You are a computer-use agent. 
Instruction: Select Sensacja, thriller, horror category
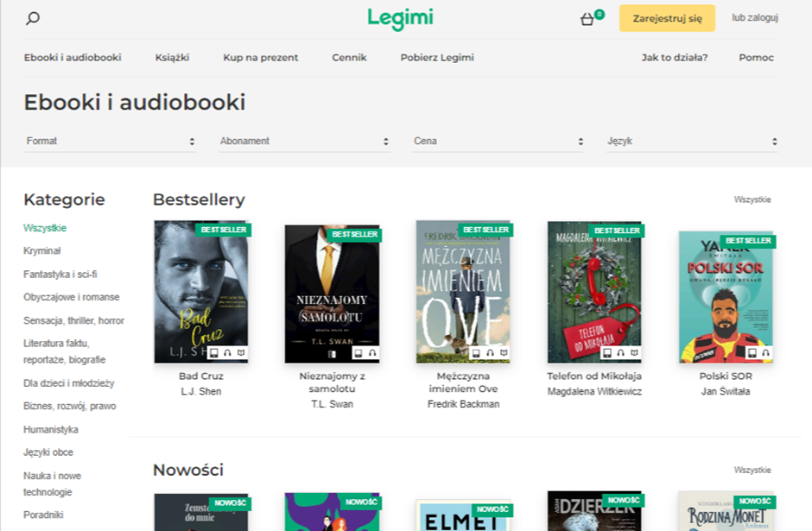coord(73,321)
